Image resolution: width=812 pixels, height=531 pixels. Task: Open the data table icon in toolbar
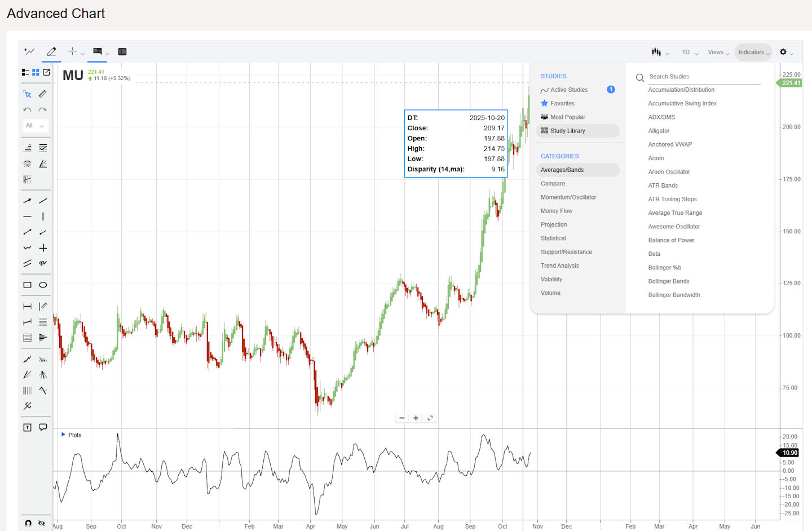(122, 52)
